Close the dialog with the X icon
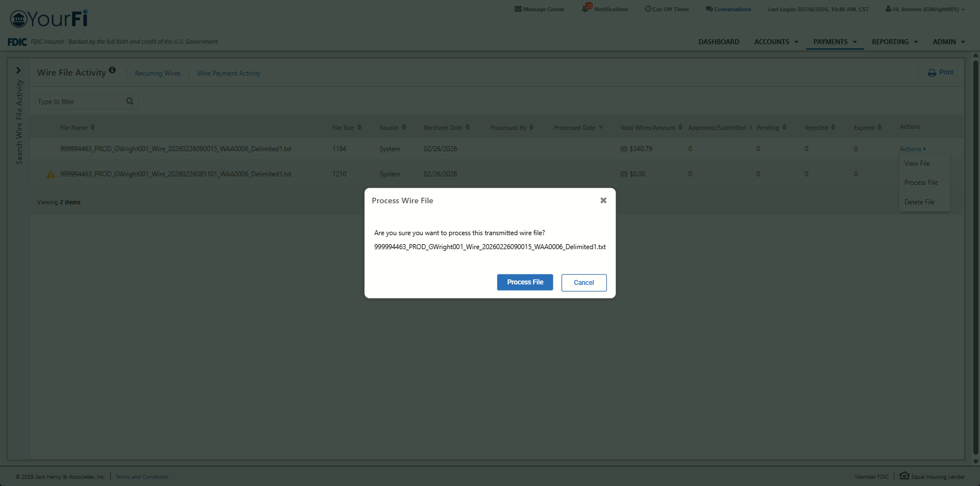 click(x=603, y=200)
